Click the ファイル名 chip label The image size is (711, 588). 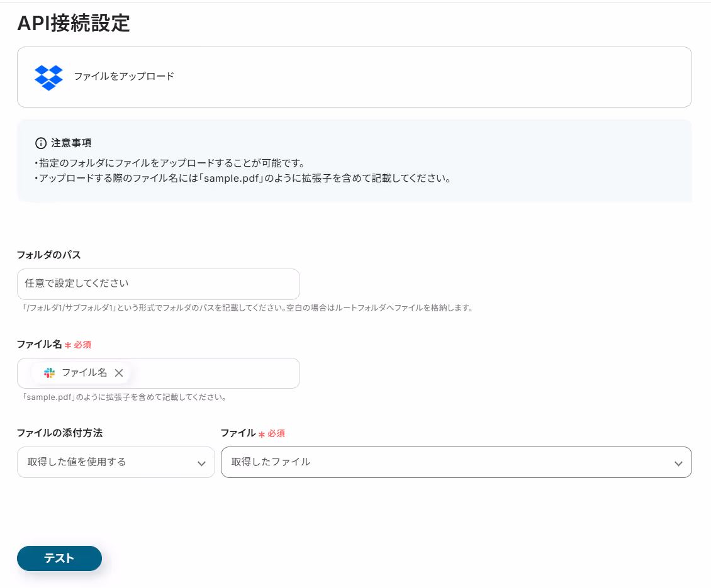pyautogui.click(x=84, y=373)
